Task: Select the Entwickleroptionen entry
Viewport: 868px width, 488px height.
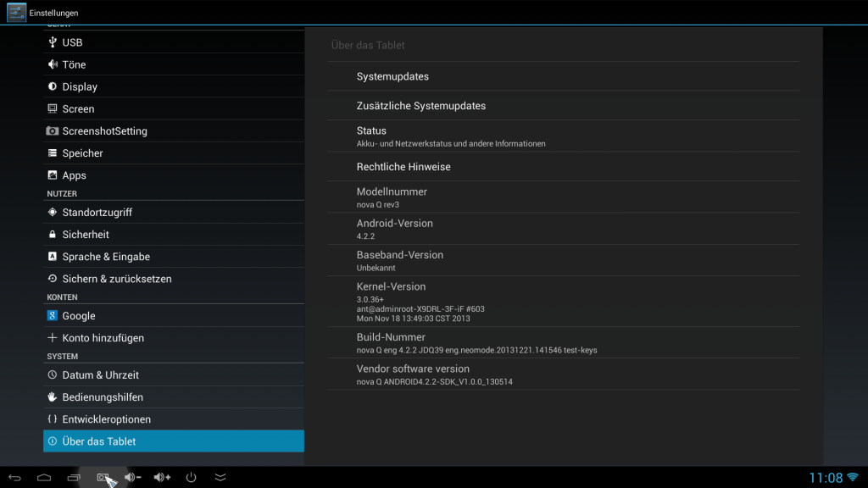Action: pyautogui.click(x=174, y=419)
